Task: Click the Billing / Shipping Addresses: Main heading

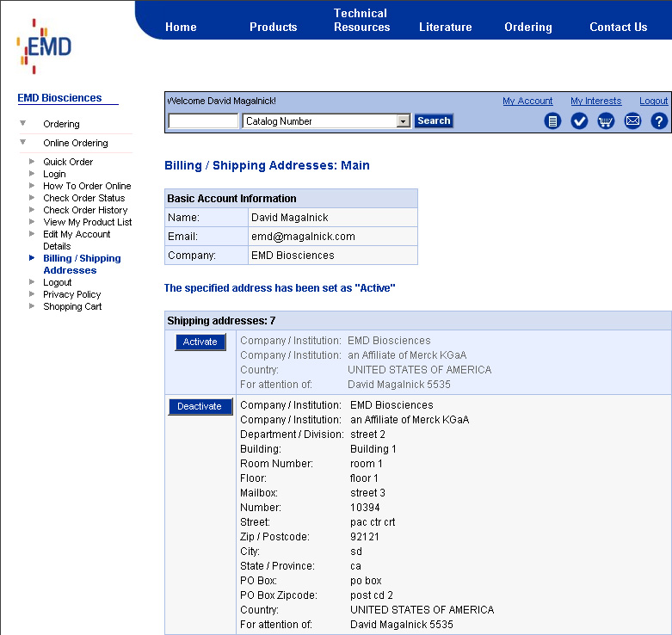Action: [x=267, y=165]
